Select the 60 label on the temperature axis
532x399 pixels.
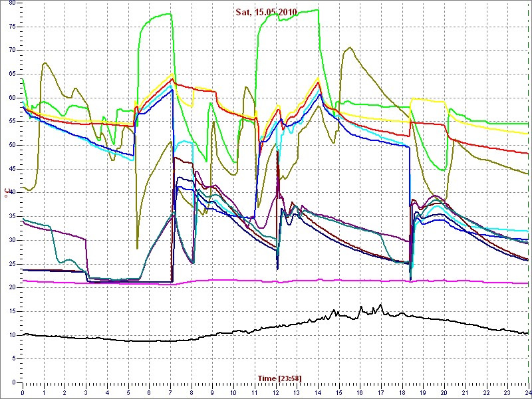pyautogui.click(x=12, y=98)
